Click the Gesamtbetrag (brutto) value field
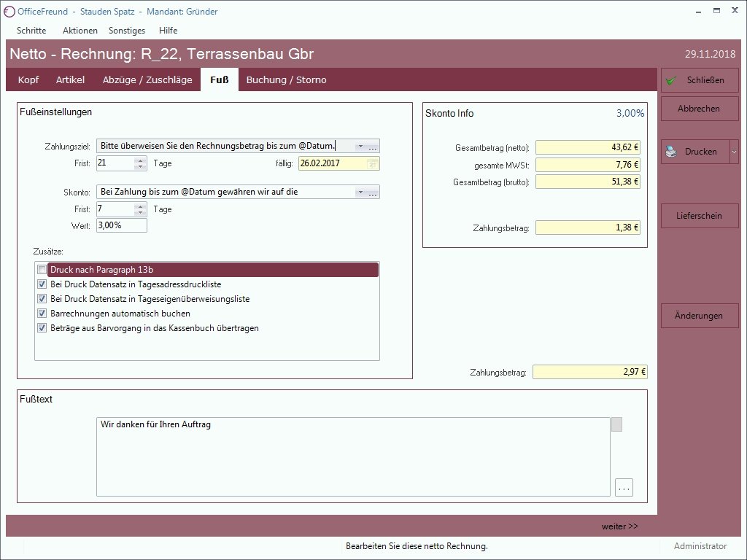The width and height of the screenshot is (747, 560). pos(588,182)
